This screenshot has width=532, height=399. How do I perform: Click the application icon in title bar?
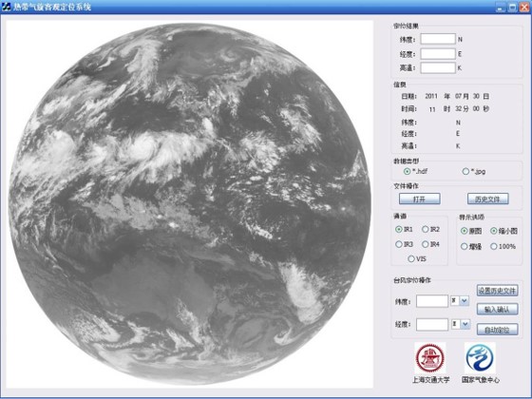coord(6,7)
